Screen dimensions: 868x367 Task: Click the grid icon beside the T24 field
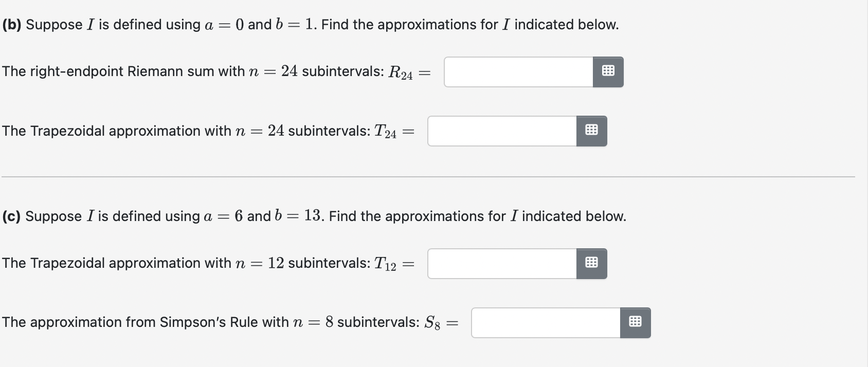[x=591, y=131]
